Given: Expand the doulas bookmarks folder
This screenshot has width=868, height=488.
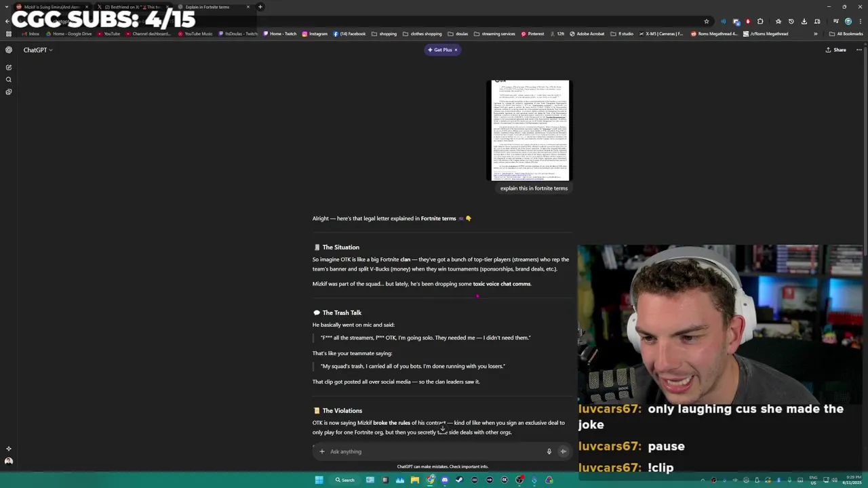Looking at the screenshot, I should (x=458, y=34).
